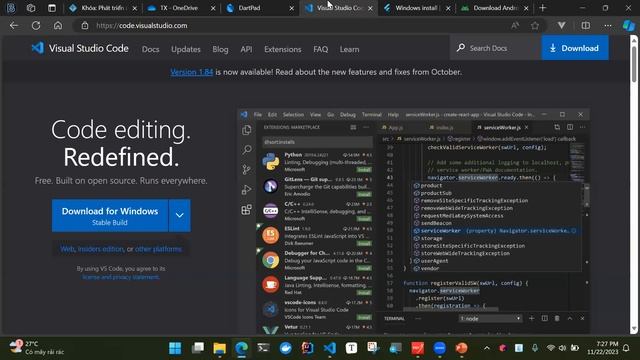This screenshot has height=360, width=640.
Task: Close the TX - OneDrive tab
Action: pyautogui.click(x=213, y=8)
